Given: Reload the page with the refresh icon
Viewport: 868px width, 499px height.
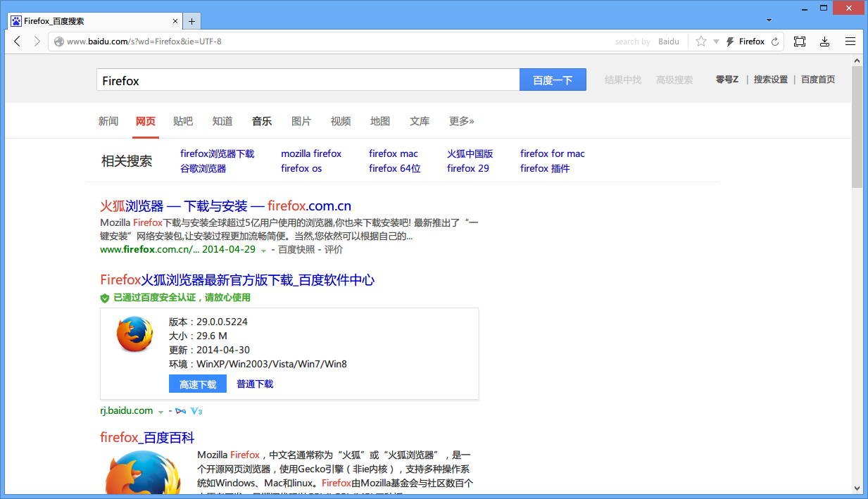Looking at the screenshot, I should tap(775, 42).
